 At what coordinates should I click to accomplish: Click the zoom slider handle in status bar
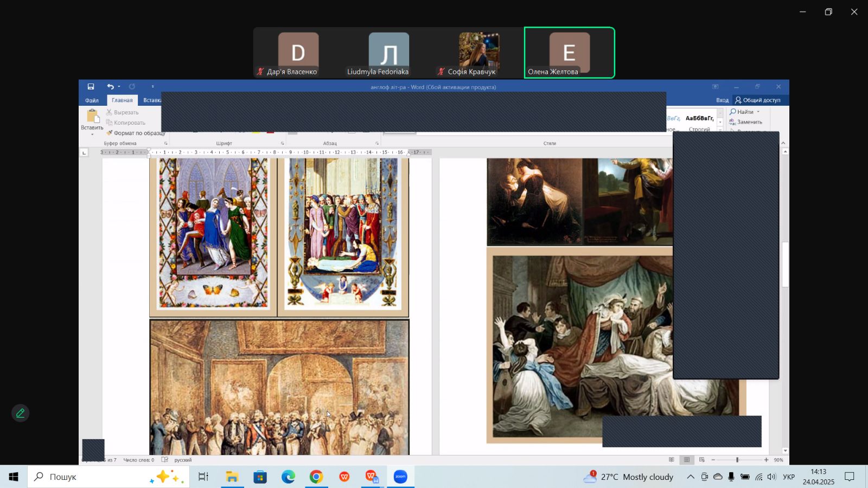click(737, 460)
